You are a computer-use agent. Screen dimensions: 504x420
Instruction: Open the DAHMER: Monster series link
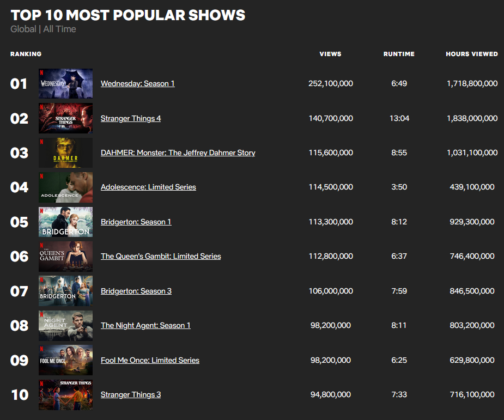178,153
